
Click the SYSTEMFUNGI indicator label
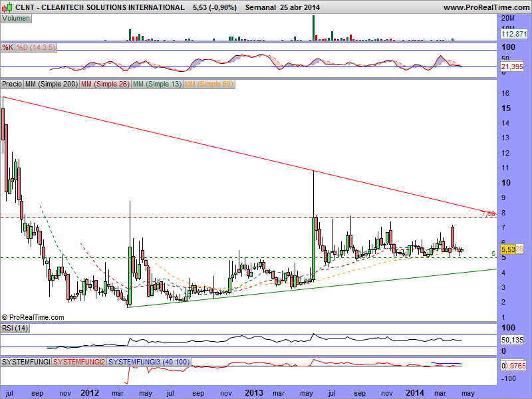[26, 362]
